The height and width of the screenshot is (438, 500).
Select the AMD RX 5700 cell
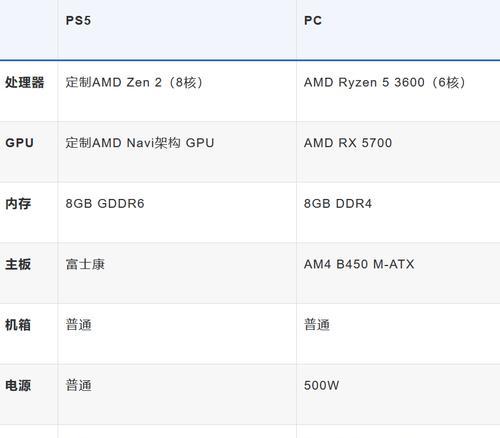pyautogui.click(x=348, y=143)
